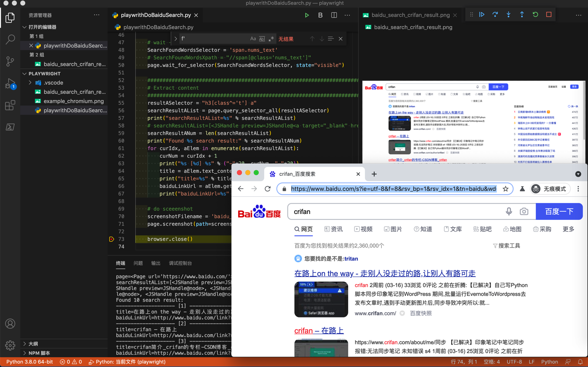Click the notifications bell in status bar
The width and height of the screenshot is (588, 367).
[x=580, y=362]
